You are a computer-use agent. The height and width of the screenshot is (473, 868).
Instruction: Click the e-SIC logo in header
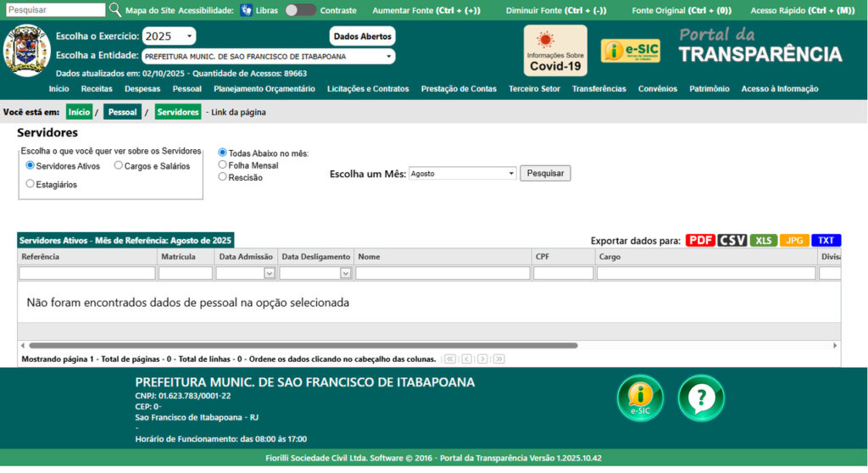[630, 51]
